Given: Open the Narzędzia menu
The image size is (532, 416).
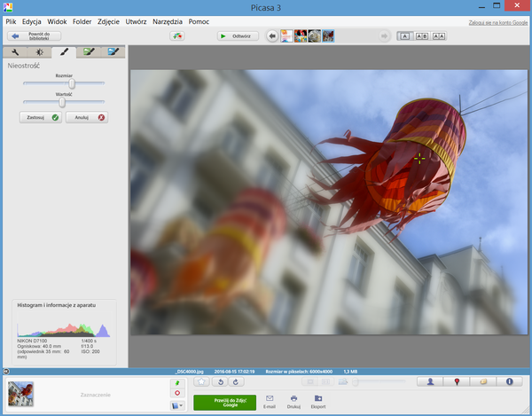Looking at the screenshot, I should coord(166,20).
